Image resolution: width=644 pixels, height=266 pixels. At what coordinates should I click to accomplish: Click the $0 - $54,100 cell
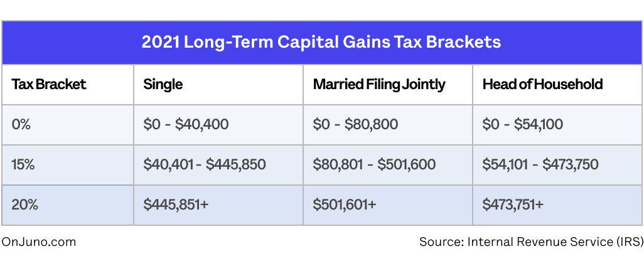tap(522, 124)
